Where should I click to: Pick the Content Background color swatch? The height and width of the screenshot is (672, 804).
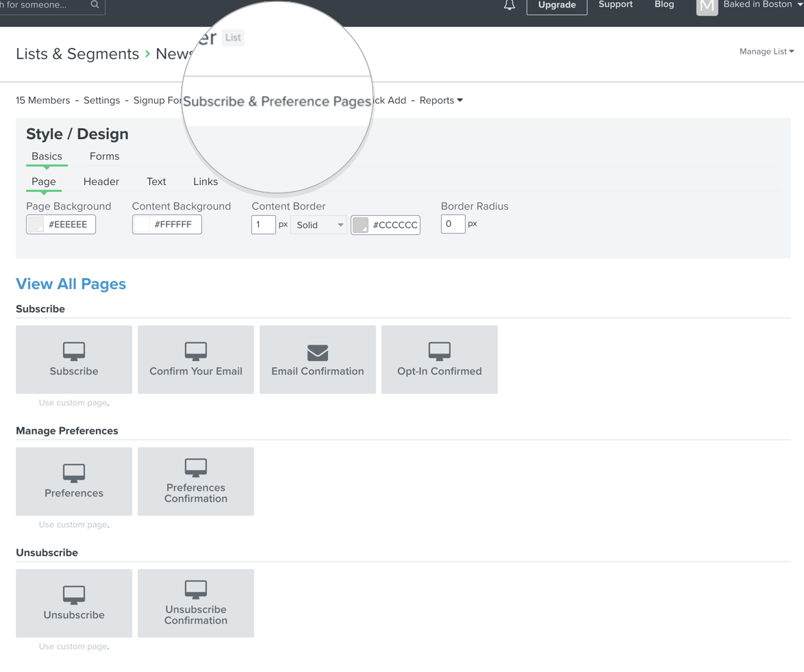[142, 225]
